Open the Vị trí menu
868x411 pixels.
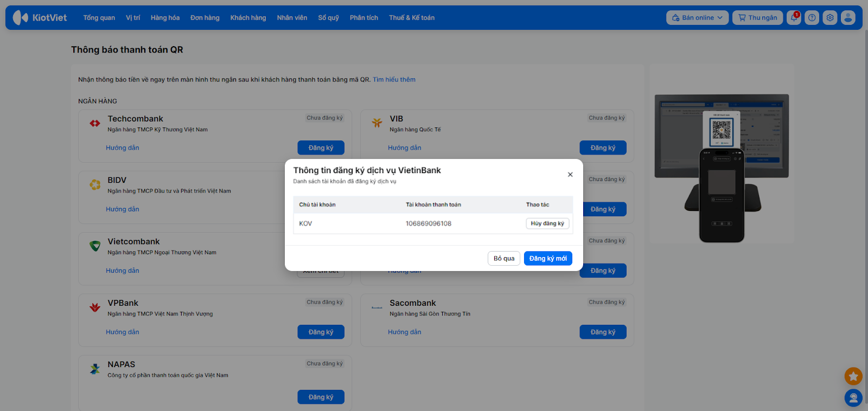133,17
